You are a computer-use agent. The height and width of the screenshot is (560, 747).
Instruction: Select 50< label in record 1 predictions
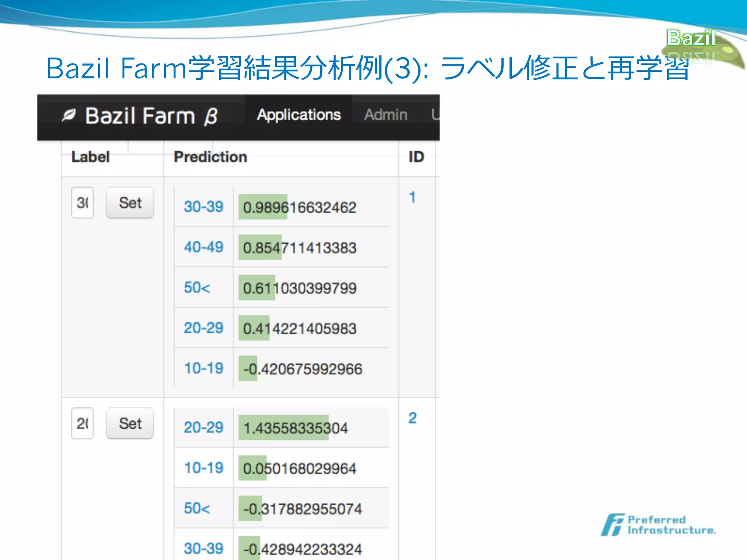coord(197,288)
